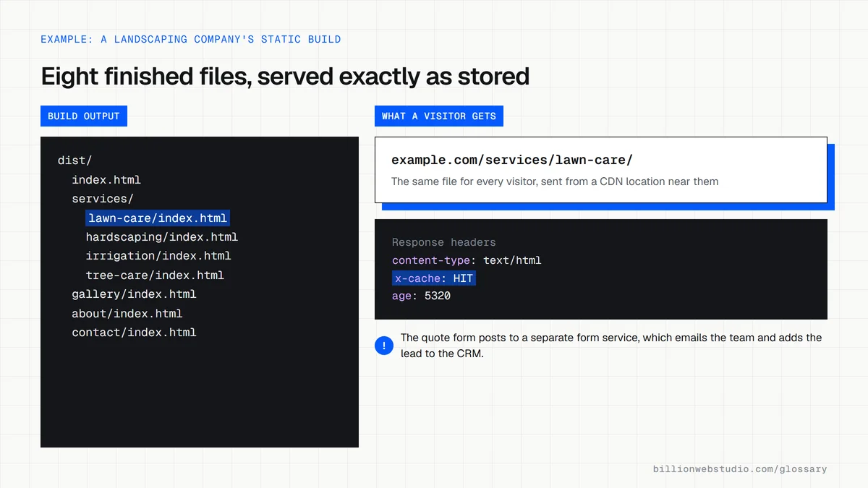Click the slide title about eight finished files
Viewport: 868px width, 488px height.
point(285,76)
